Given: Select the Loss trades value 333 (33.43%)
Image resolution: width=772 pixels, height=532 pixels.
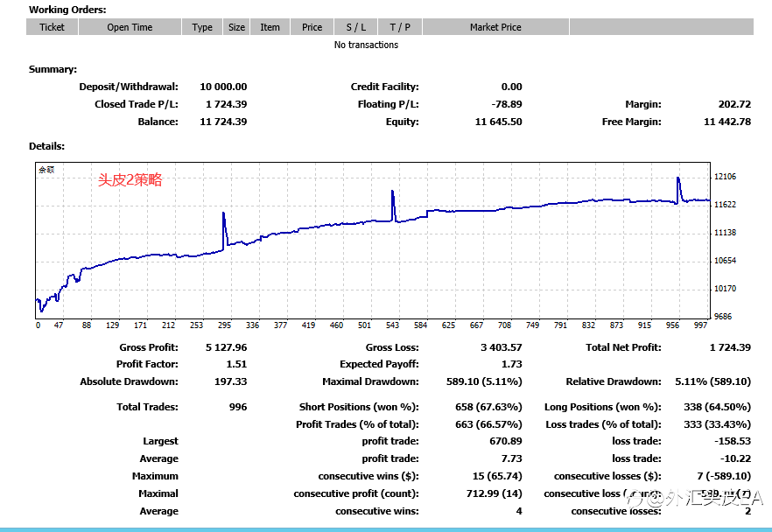Looking at the screenshot, I should click(718, 424).
